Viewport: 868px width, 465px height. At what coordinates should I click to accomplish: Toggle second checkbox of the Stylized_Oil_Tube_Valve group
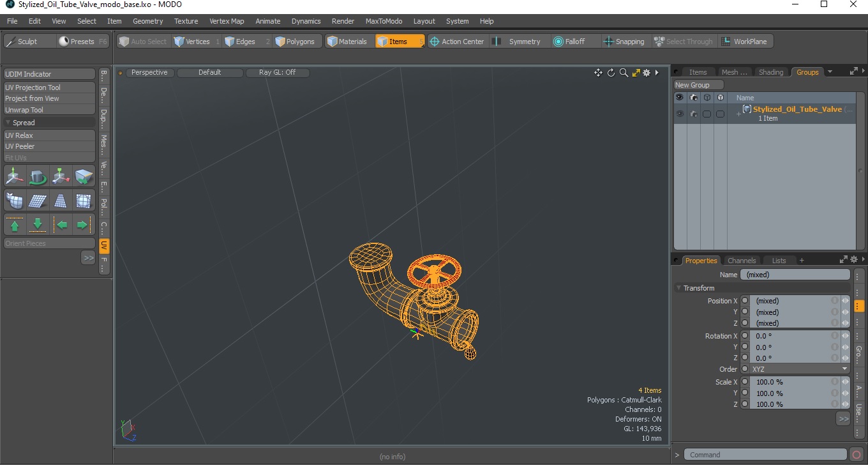(720, 114)
